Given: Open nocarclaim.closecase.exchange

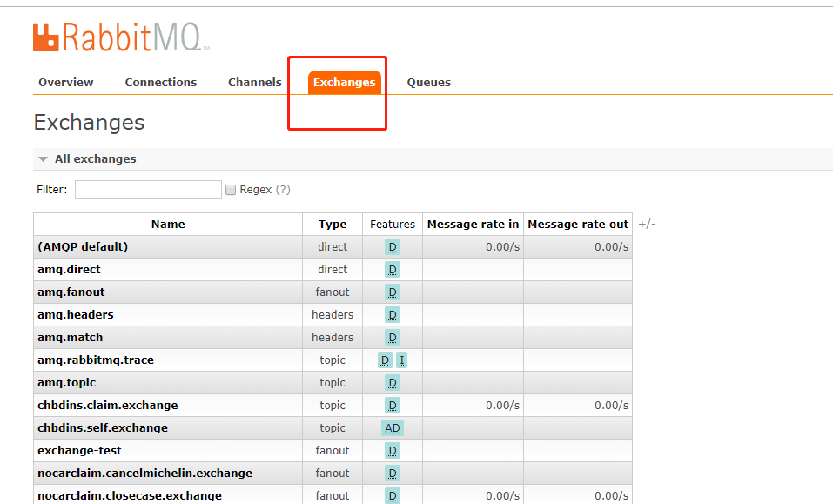Looking at the screenshot, I should click(x=130, y=495).
